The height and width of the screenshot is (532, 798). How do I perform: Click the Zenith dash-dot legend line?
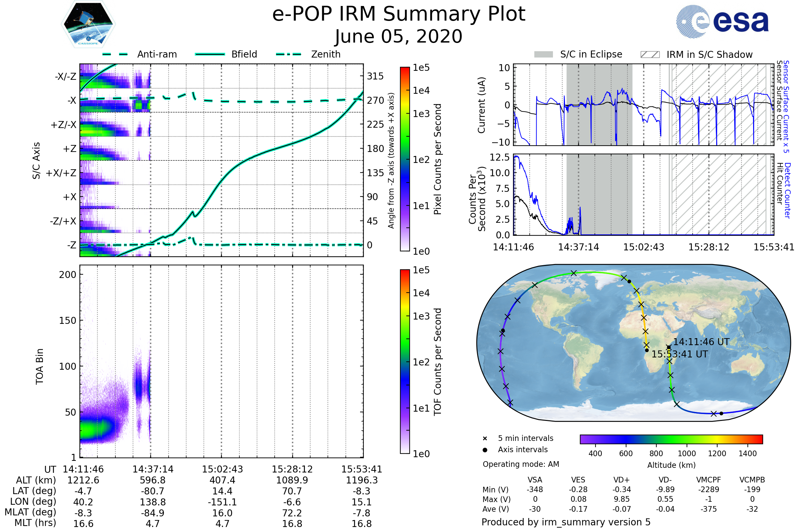point(288,54)
